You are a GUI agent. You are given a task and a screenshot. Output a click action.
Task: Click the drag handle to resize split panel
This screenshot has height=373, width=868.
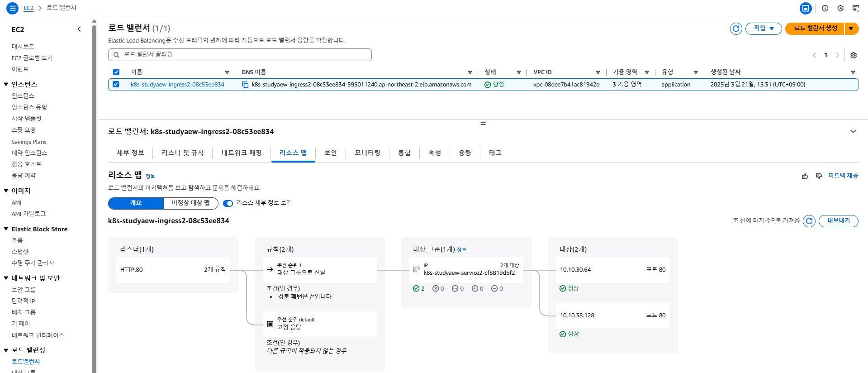tap(483, 123)
